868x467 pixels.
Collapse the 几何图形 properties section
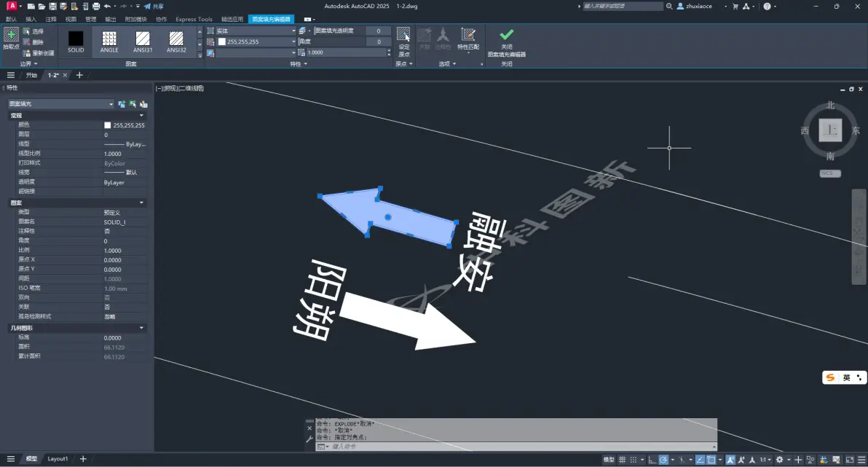click(x=141, y=328)
